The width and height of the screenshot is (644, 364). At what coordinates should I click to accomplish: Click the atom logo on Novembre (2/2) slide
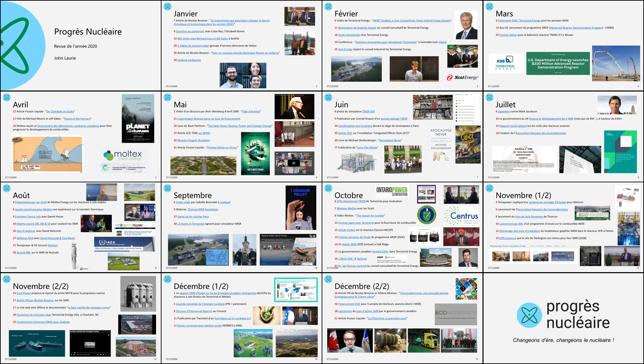coord(6,279)
